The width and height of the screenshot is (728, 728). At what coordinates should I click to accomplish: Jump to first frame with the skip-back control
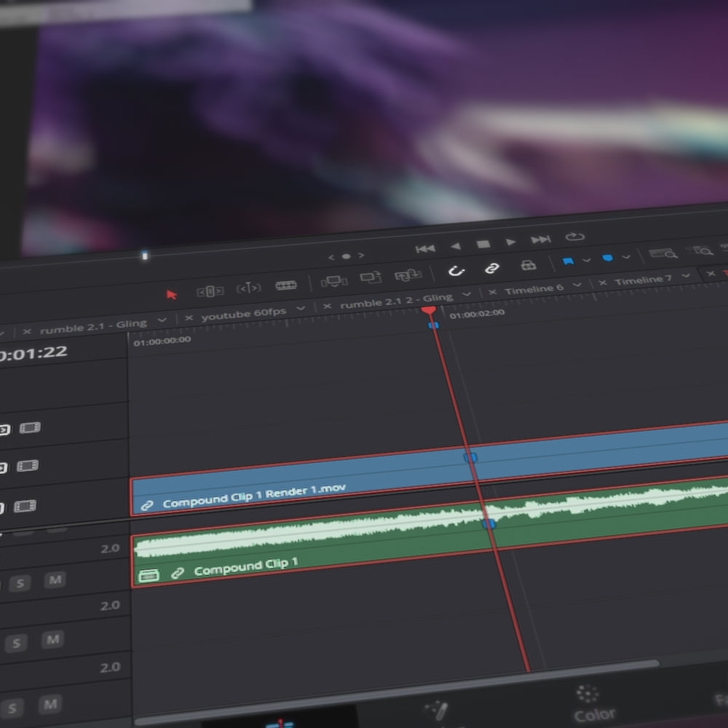click(x=425, y=249)
